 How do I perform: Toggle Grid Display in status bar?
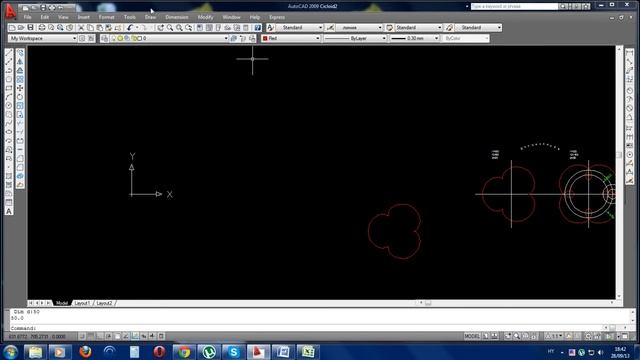pos(91,336)
